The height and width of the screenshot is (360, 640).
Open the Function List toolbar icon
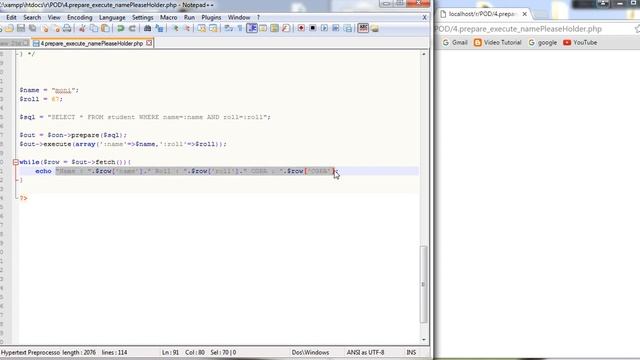[286, 28]
